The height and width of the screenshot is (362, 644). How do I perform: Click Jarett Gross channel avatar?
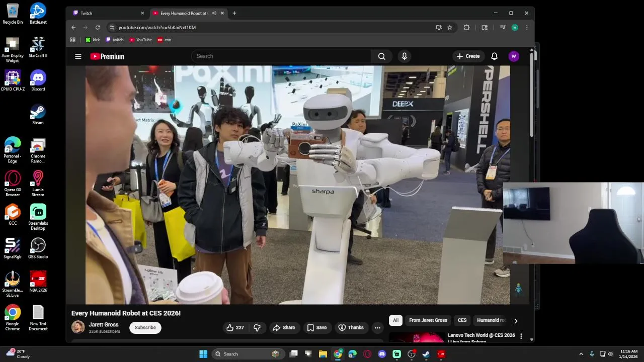78,327
